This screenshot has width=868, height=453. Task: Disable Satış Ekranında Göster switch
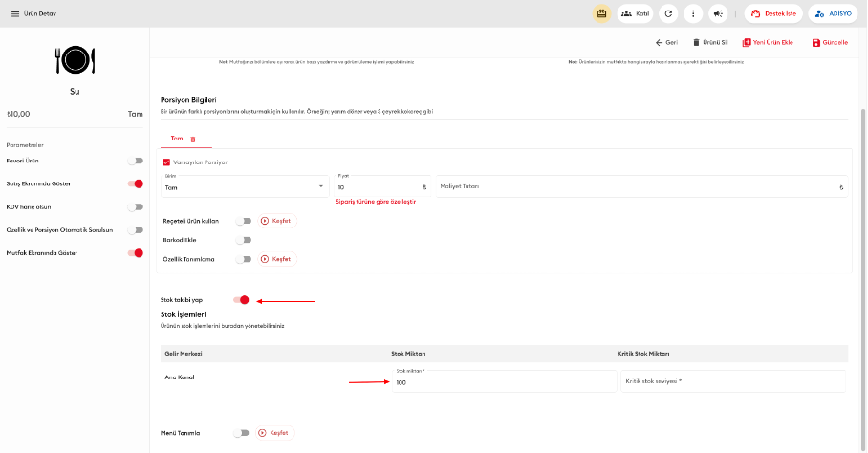point(136,183)
